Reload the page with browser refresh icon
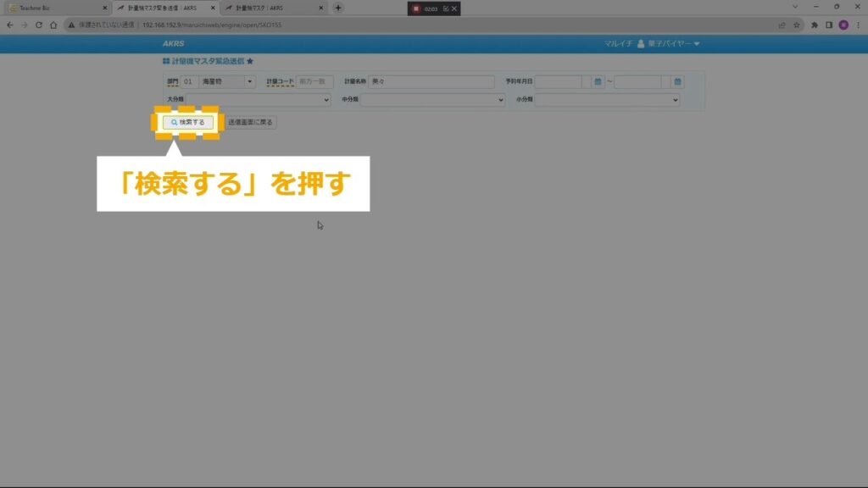868x488 pixels. (x=39, y=25)
